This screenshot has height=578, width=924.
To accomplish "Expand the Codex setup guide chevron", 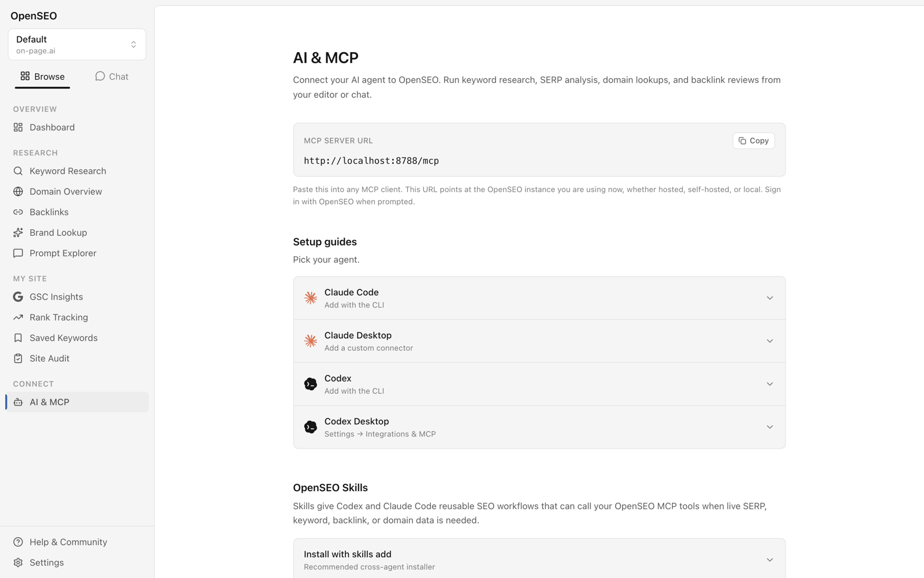I will (770, 384).
